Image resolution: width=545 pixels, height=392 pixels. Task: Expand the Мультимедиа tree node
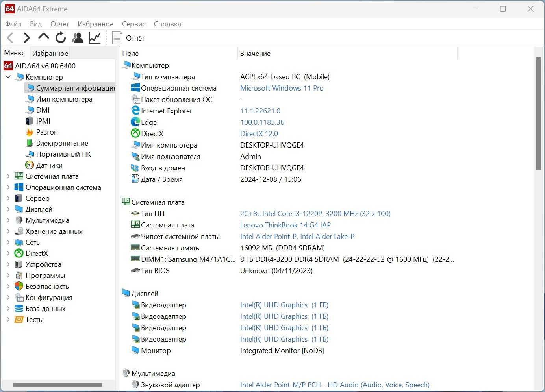coord(8,220)
